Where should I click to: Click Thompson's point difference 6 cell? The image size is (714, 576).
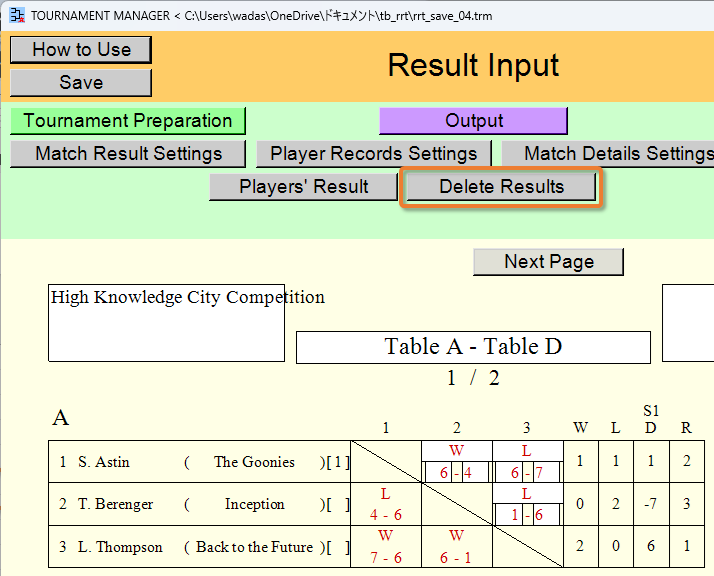click(x=651, y=546)
